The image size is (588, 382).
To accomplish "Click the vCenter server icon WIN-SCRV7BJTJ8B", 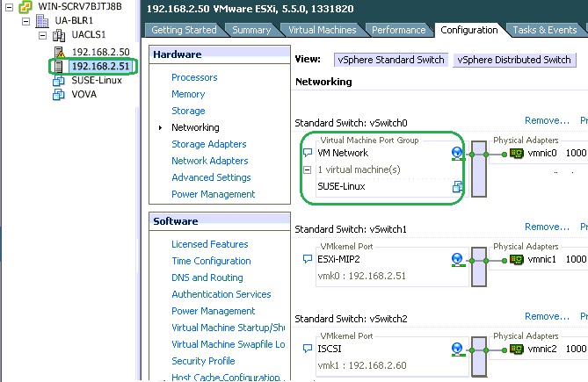I will [x=25, y=6].
